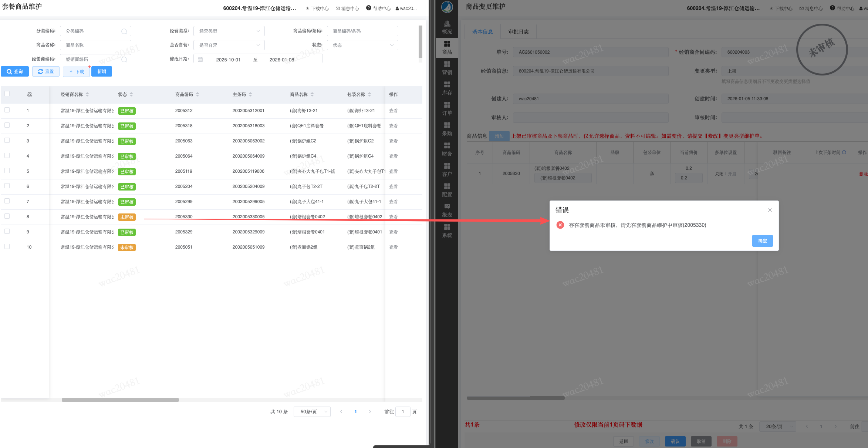The image size is (868, 448).
Task: Tick the checkbox for row 1
Action: click(x=7, y=110)
